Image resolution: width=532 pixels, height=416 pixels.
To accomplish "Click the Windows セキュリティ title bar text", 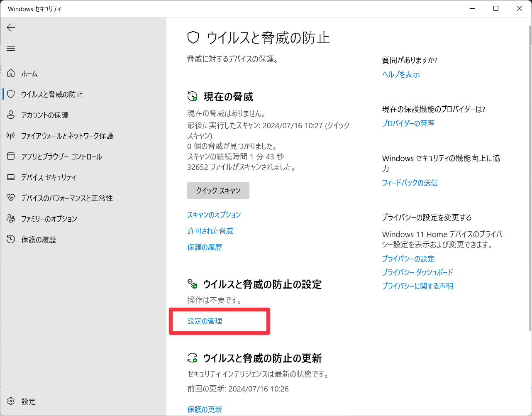I will click(x=35, y=9).
